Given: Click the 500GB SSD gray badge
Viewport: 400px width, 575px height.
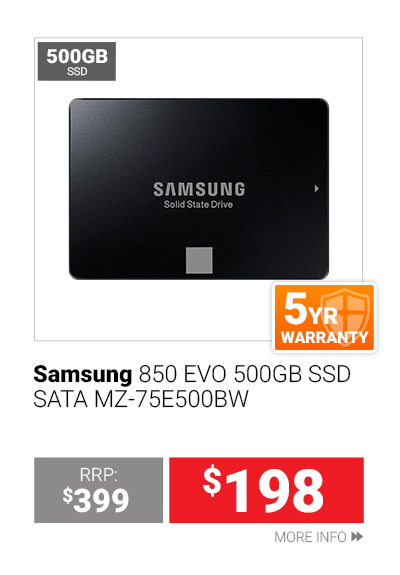Looking at the screenshot, I should click(77, 61).
